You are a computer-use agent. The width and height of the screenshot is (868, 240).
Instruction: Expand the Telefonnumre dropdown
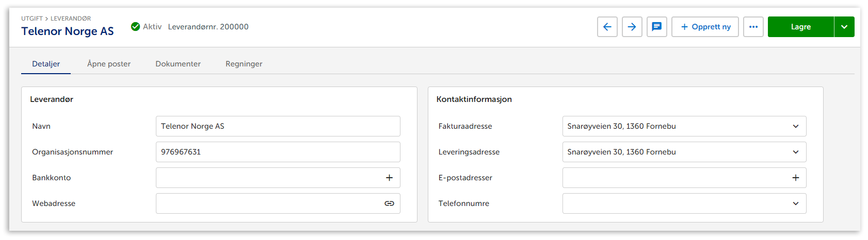pyautogui.click(x=795, y=203)
